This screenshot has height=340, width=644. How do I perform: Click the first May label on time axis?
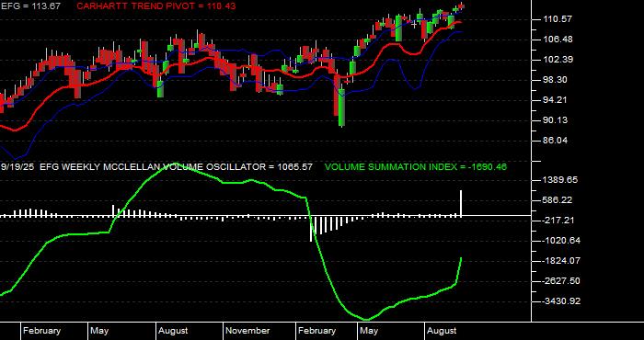pyautogui.click(x=99, y=331)
